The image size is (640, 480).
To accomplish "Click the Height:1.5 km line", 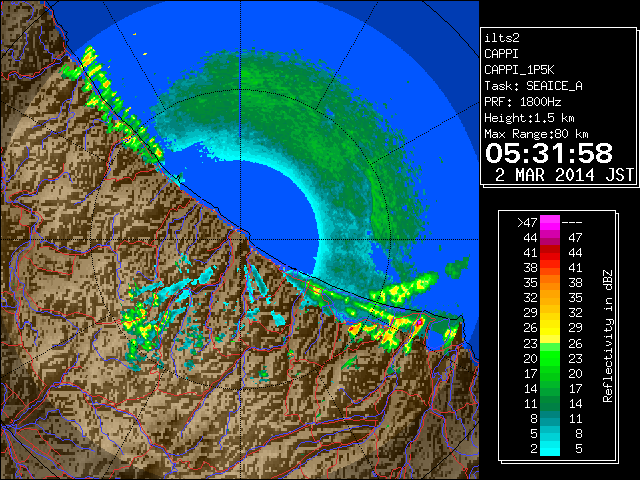I will 529,118.
